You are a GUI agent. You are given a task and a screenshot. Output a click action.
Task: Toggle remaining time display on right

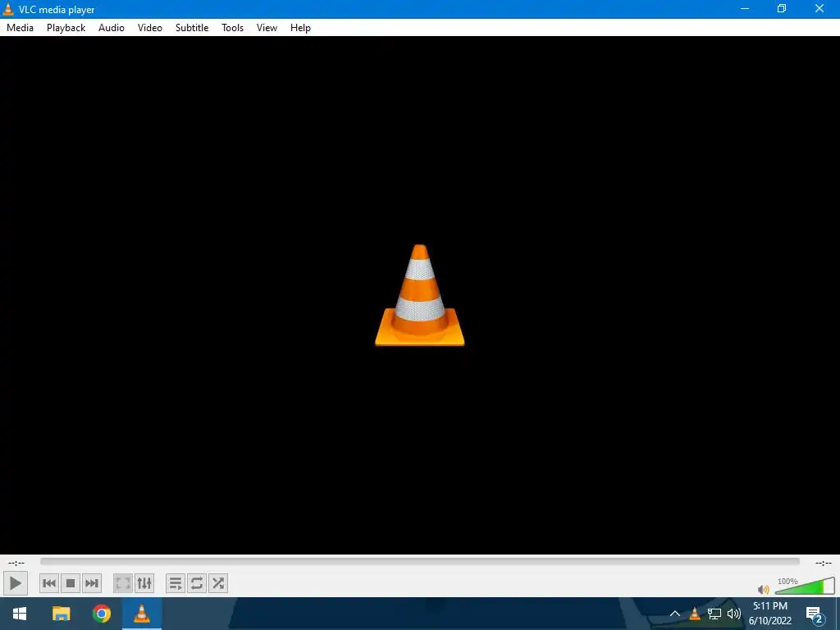coord(824,563)
